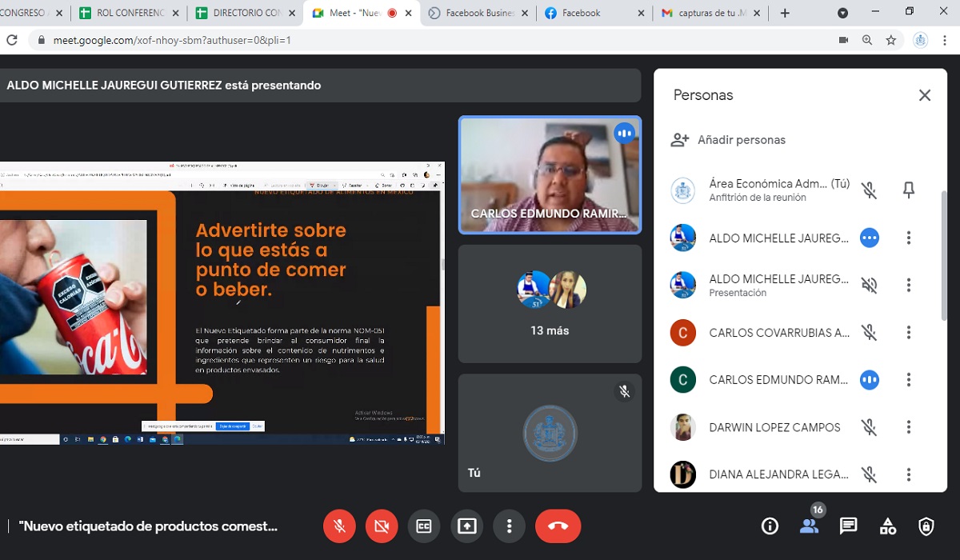Open the present screen button
Image resolution: width=960 pixels, height=560 pixels.
[467, 526]
